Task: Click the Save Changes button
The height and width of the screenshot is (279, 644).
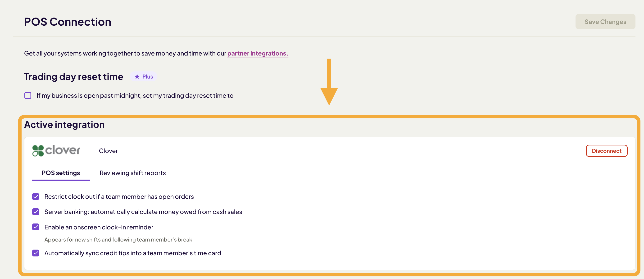Action: [x=605, y=22]
